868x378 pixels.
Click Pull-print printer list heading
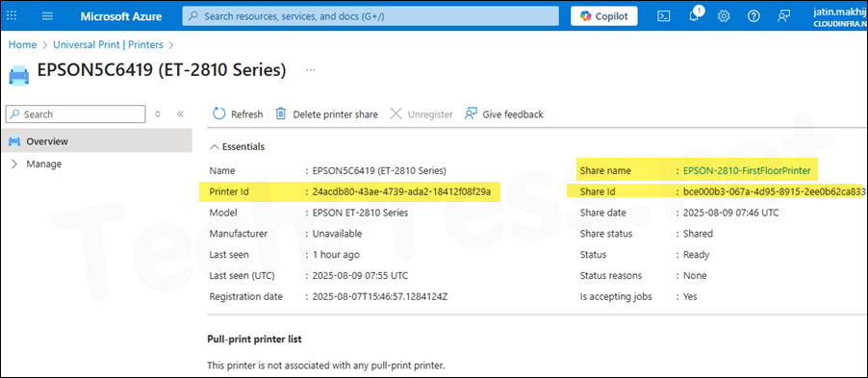254,340
